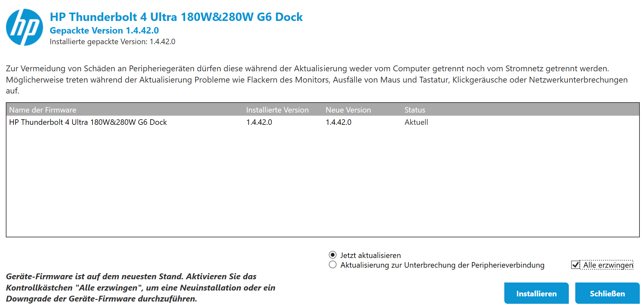The height and width of the screenshot is (307, 644).
Task: Click the 'Installierte Version' column header
Action: coord(277,110)
